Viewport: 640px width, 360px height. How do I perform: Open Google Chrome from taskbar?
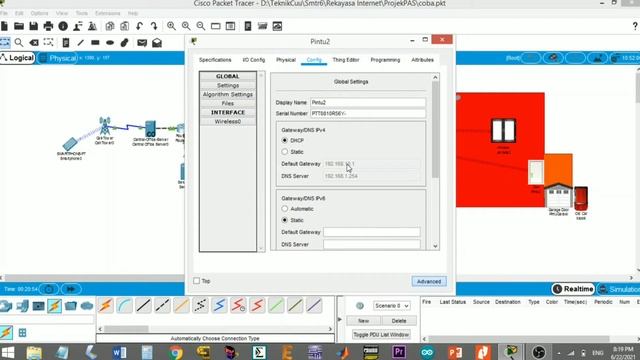(176, 352)
